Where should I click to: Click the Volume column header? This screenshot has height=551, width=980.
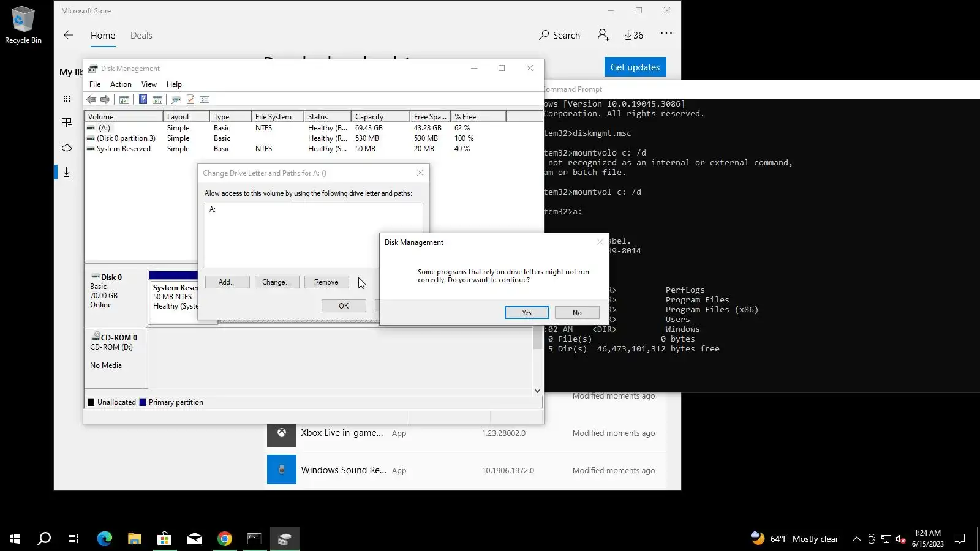click(x=124, y=116)
